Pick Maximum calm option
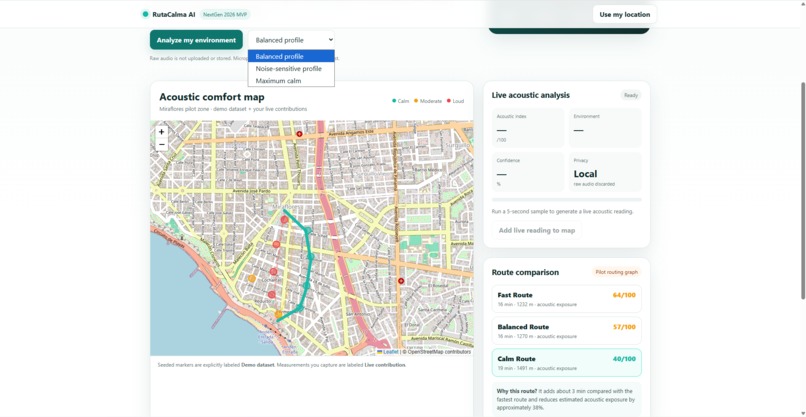The image size is (806, 417). point(291,81)
